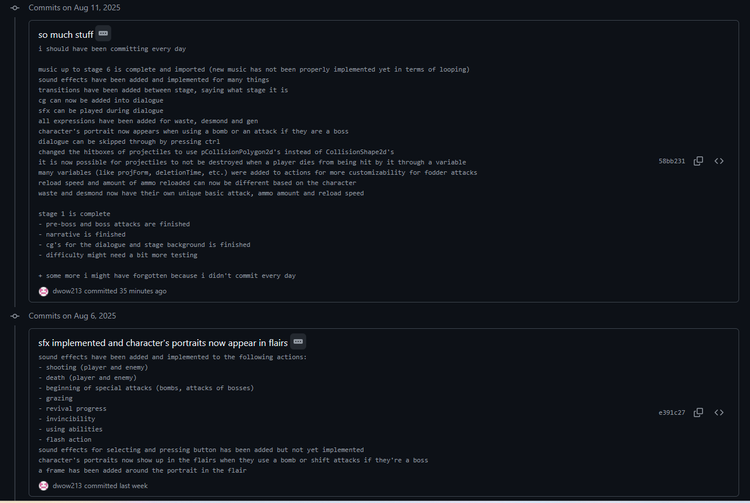Viewport: 750px width, 503px height.
Task: Click the 'committed last week' timestamp
Action: coord(116,486)
